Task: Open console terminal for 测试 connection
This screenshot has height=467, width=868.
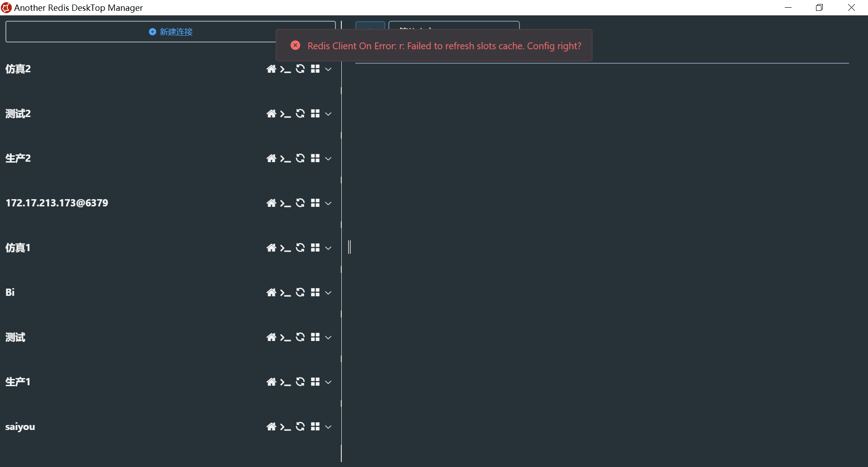Action: [x=285, y=337]
